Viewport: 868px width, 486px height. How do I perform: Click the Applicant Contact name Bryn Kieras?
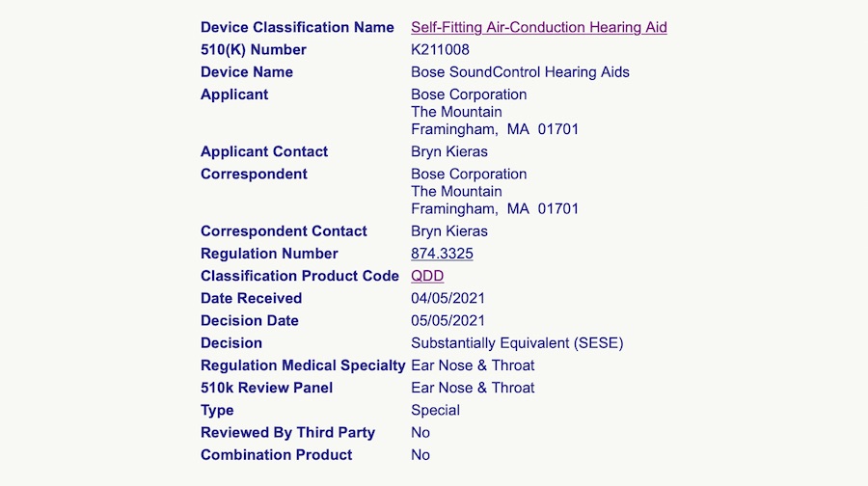click(449, 151)
